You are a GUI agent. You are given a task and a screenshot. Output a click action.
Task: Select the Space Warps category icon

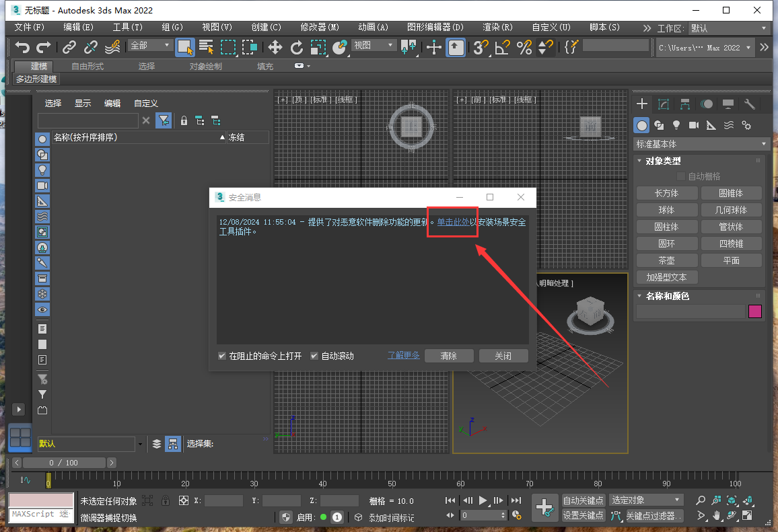pyautogui.click(x=728, y=126)
